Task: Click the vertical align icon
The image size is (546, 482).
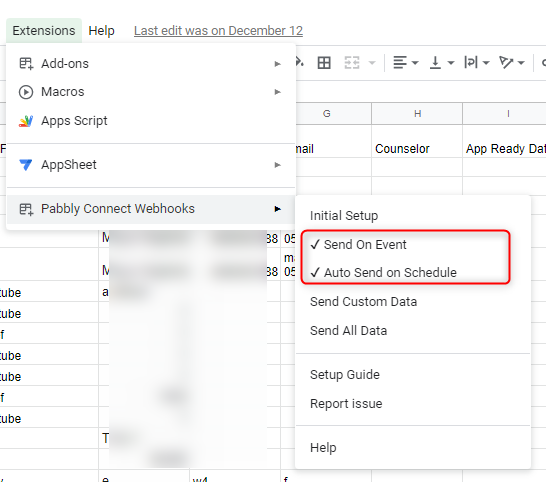Action: tap(435, 63)
